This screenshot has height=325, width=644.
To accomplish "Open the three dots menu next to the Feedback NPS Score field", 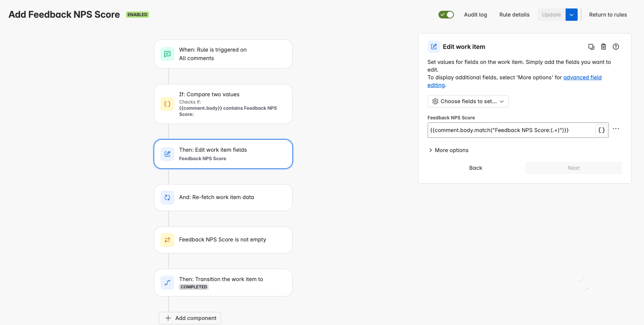I will pos(616,129).
